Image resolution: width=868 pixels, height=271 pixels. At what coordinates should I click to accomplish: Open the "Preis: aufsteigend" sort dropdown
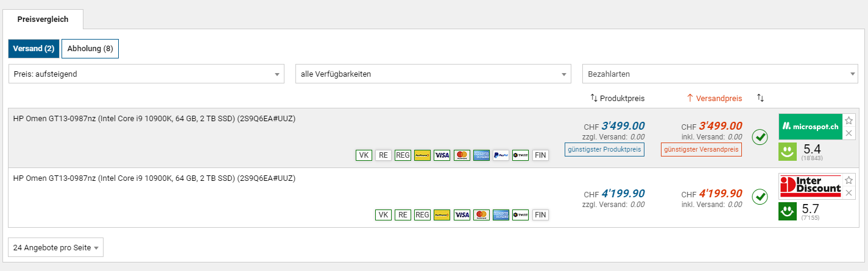click(x=146, y=74)
